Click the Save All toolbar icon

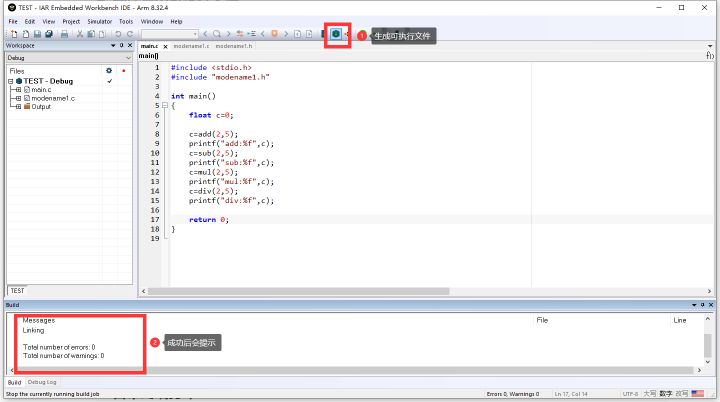click(49, 34)
